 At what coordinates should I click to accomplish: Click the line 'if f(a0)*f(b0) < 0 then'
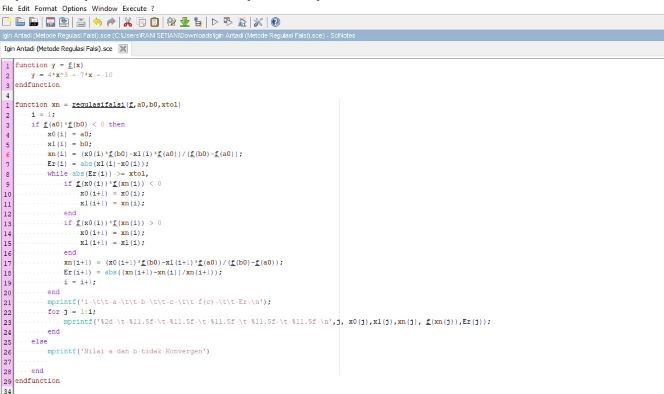coord(78,125)
